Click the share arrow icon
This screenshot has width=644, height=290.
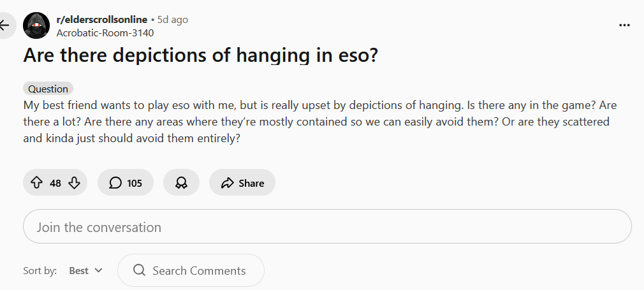click(227, 183)
